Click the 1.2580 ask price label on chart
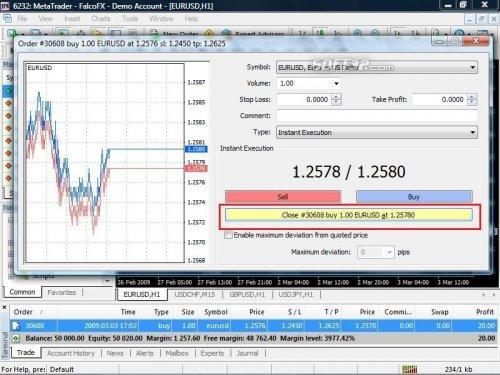Viewport: 500px width, 375px height. click(x=196, y=149)
